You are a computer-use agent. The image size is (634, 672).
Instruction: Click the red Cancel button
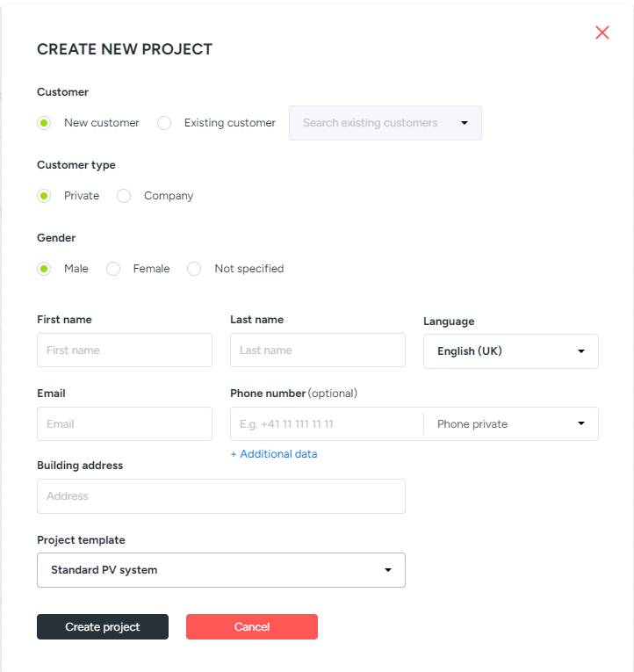point(251,626)
